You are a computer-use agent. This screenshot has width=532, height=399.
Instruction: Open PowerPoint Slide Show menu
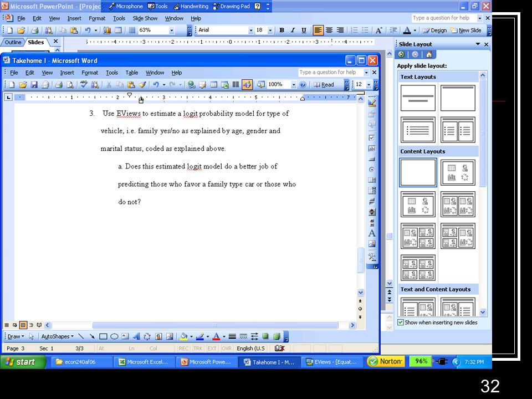pos(145,18)
